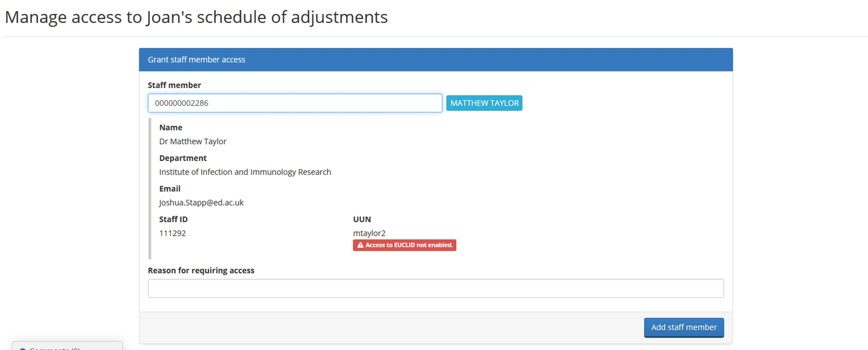Click the Staff member ID input field
The image size is (868, 350).
coord(294,103)
